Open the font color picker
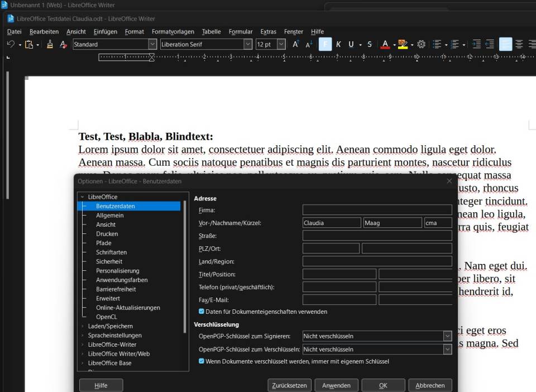This screenshot has width=536, height=392. point(393,44)
